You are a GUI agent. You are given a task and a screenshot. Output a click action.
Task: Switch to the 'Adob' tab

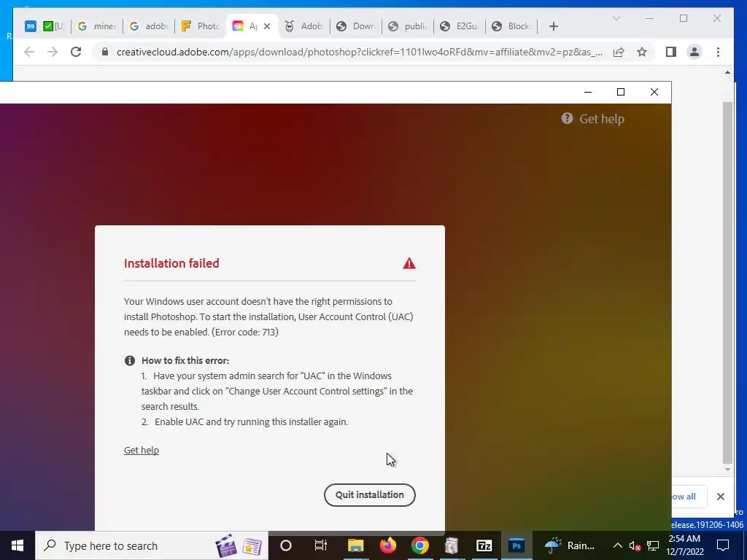coord(304,26)
